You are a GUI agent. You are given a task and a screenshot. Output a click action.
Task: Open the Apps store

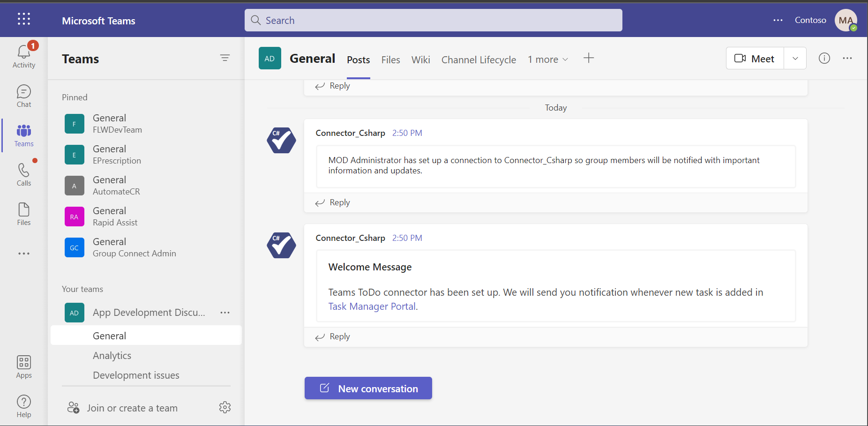click(x=24, y=367)
